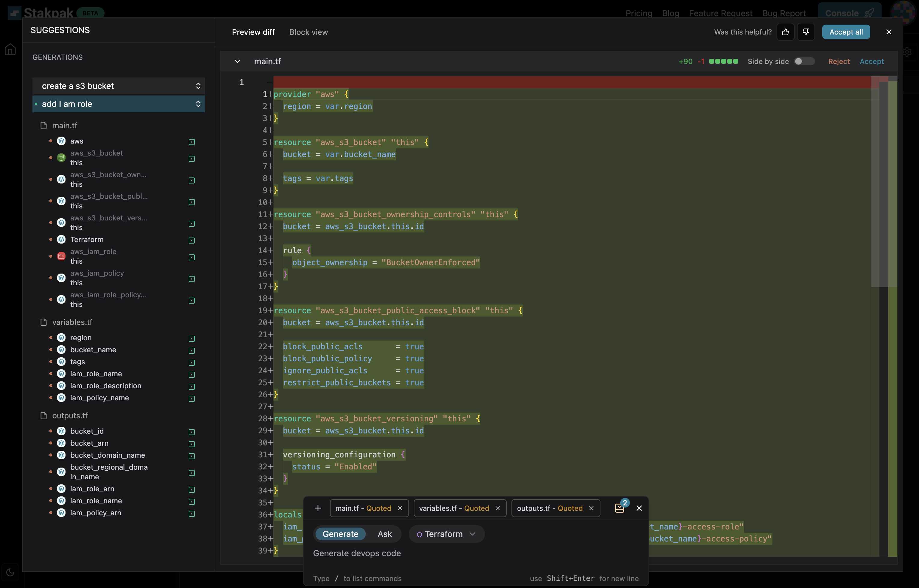Click the region variable icon
919x588 pixels.
click(x=61, y=338)
